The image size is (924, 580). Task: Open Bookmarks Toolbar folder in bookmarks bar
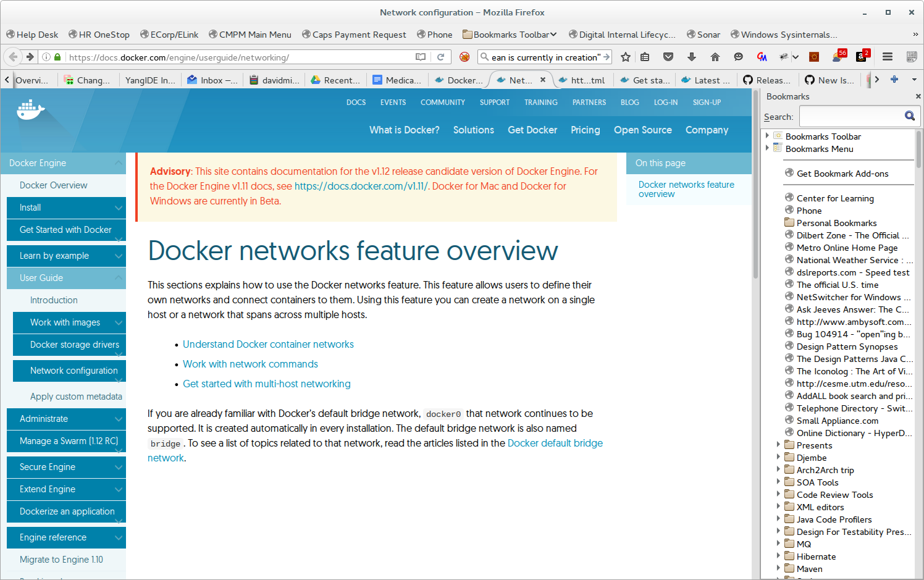click(x=510, y=35)
